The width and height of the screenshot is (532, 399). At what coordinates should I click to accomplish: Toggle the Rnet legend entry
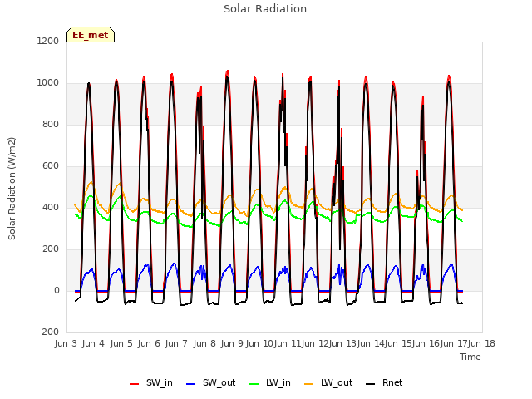384,382
